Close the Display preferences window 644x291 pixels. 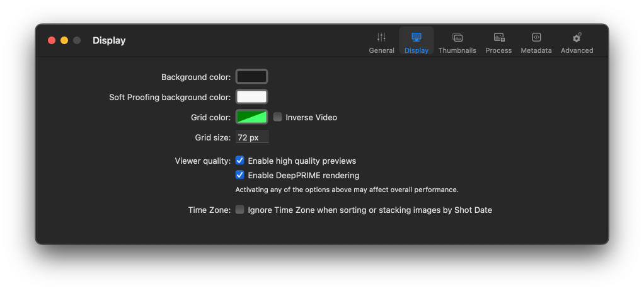[52, 40]
